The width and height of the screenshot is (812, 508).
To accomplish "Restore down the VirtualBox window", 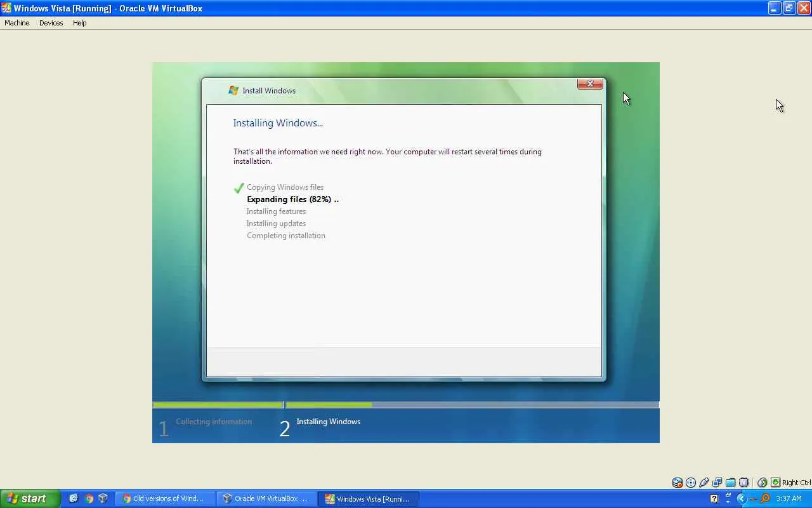I will point(789,8).
